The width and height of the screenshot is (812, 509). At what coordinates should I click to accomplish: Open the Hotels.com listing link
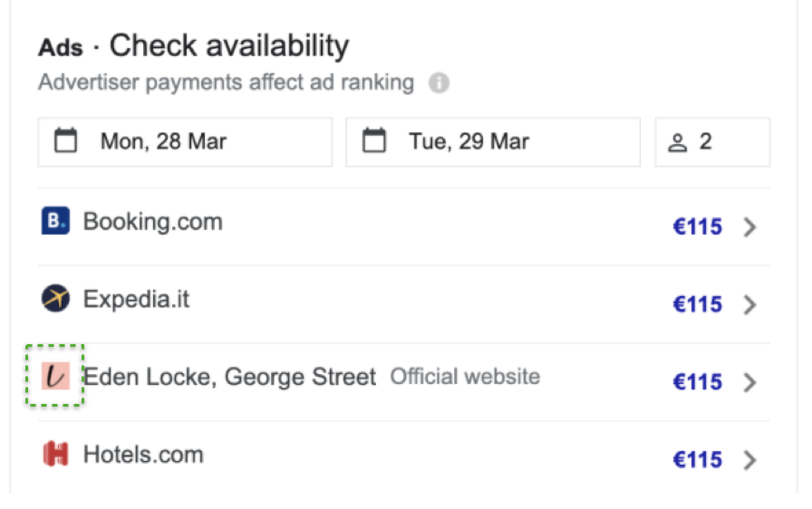[x=143, y=454]
